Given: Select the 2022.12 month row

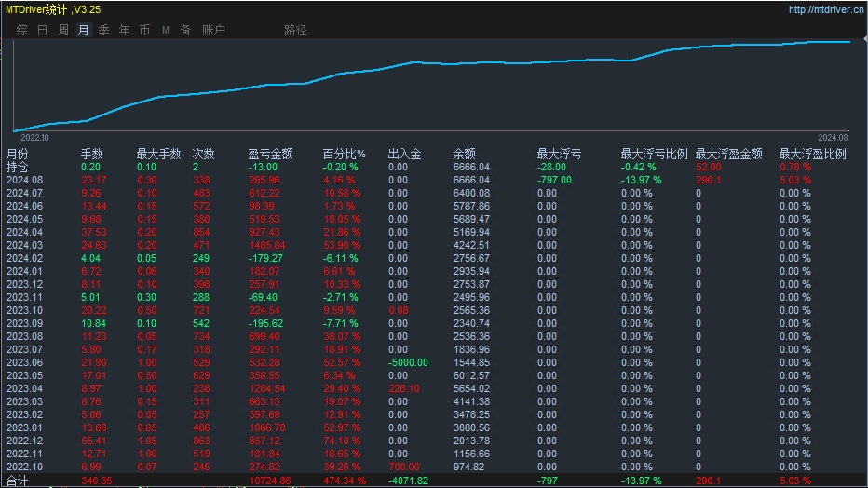Looking at the screenshot, I should tap(24, 441).
